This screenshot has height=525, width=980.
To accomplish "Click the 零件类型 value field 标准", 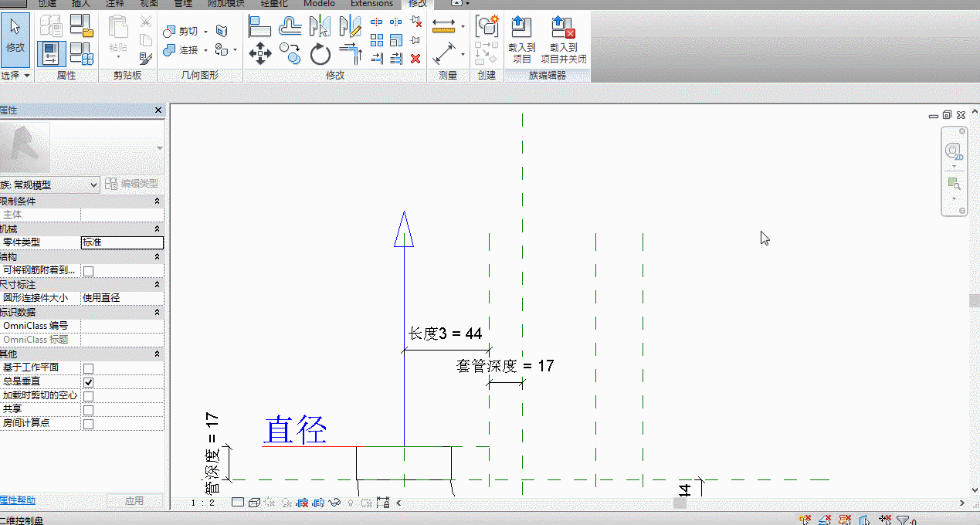I will tap(122, 242).
